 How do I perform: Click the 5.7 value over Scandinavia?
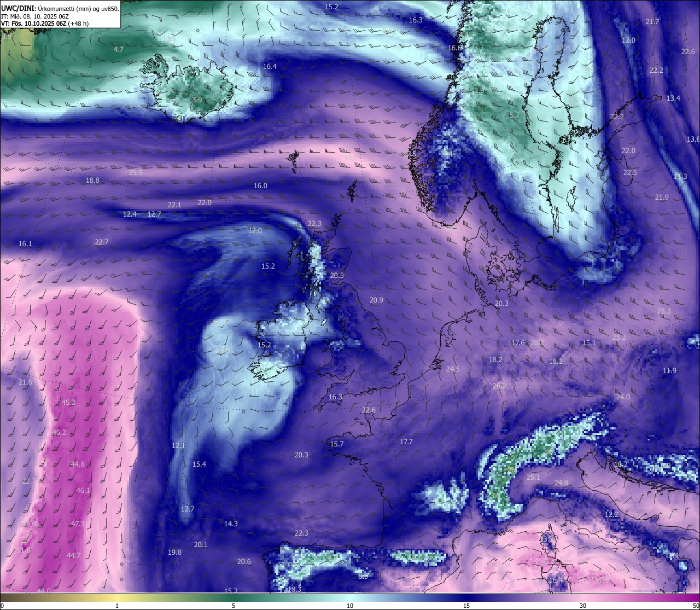click(515, 115)
